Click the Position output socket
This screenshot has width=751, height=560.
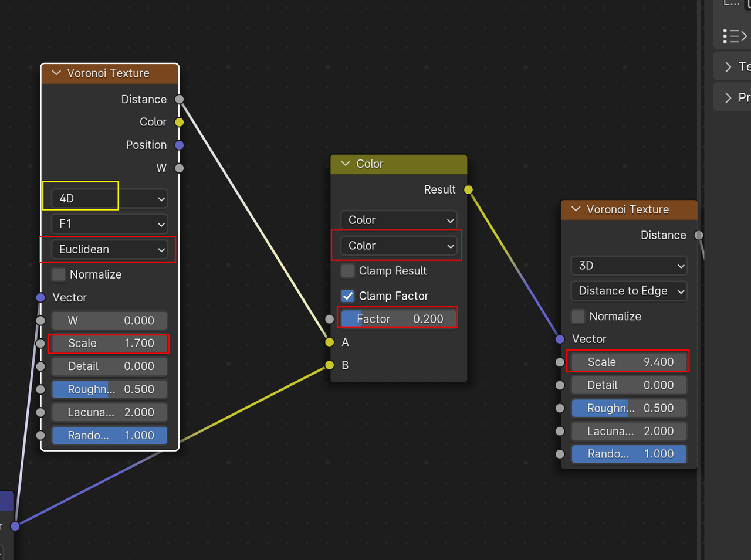click(x=180, y=145)
